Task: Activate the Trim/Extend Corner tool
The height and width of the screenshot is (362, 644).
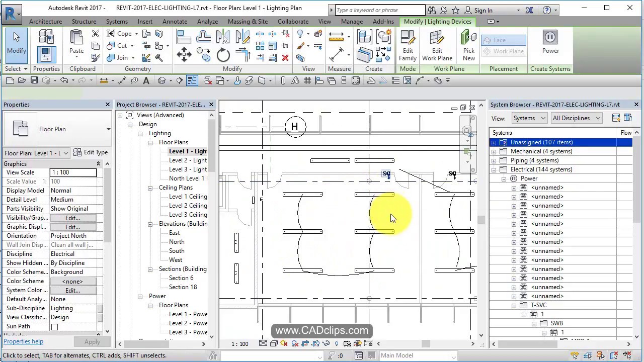Action: 243,54
